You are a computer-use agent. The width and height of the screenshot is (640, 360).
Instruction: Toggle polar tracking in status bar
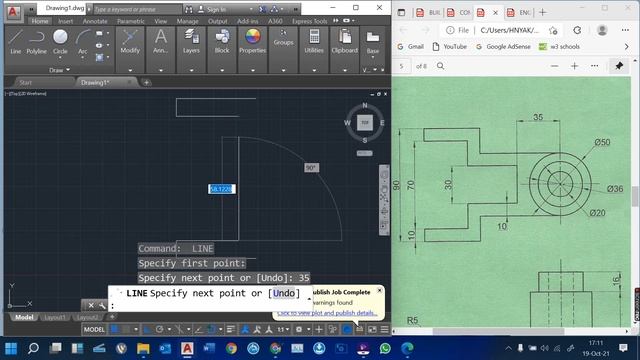click(x=160, y=329)
